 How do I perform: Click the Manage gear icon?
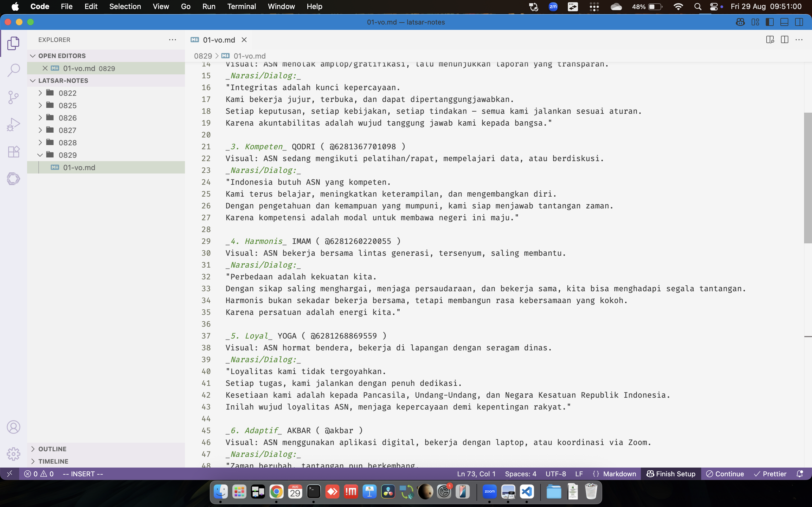click(14, 454)
